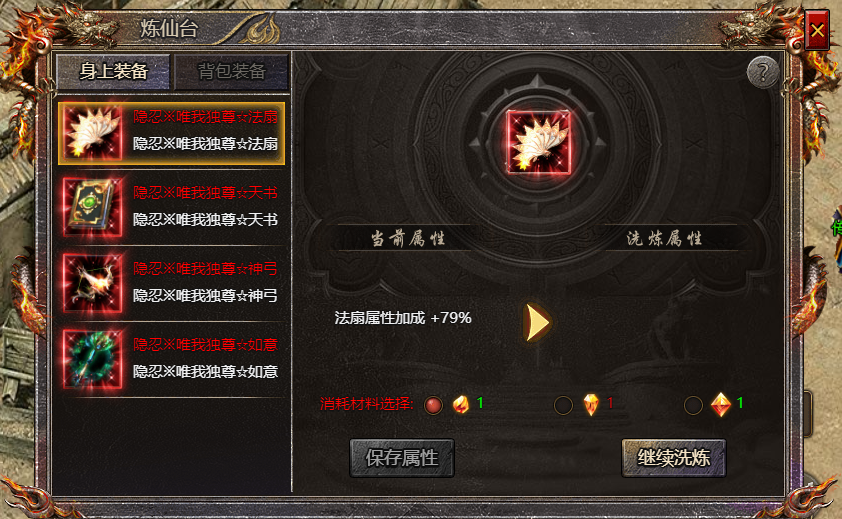The height and width of the screenshot is (519, 842).
Task: Select the 神弓 bow equipment icon
Action: pos(92,283)
